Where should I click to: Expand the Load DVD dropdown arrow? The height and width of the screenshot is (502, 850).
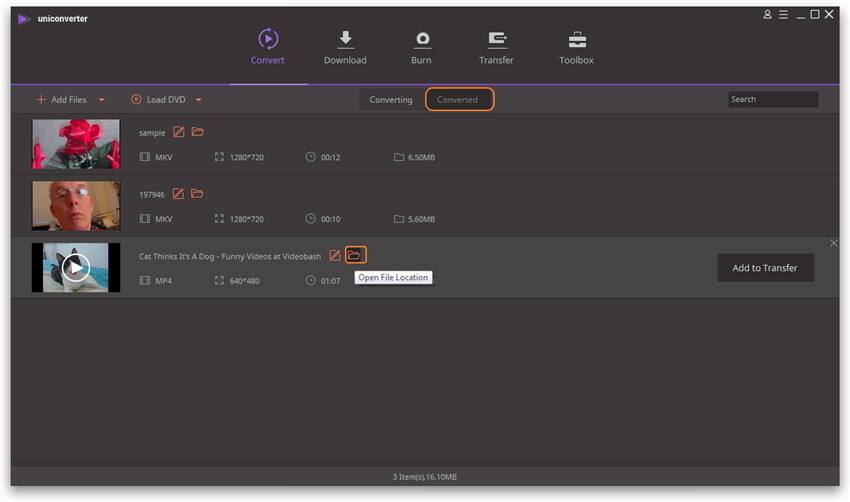pyautogui.click(x=198, y=100)
